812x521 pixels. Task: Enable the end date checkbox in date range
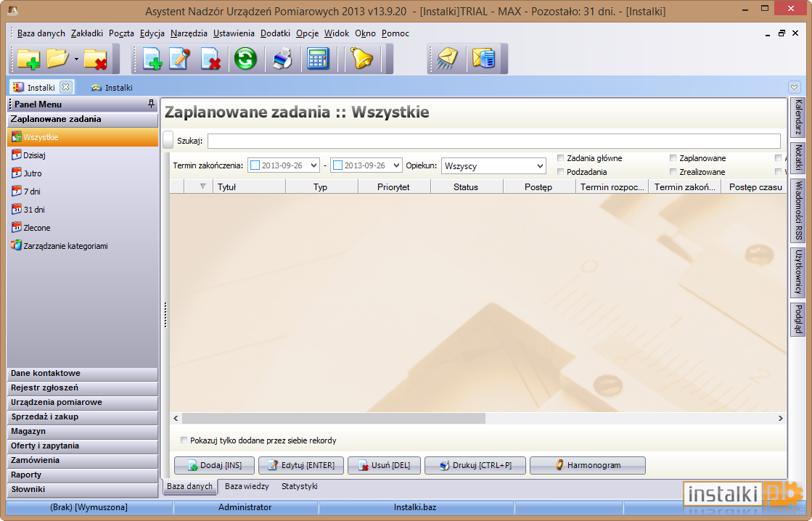[x=337, y=165]
